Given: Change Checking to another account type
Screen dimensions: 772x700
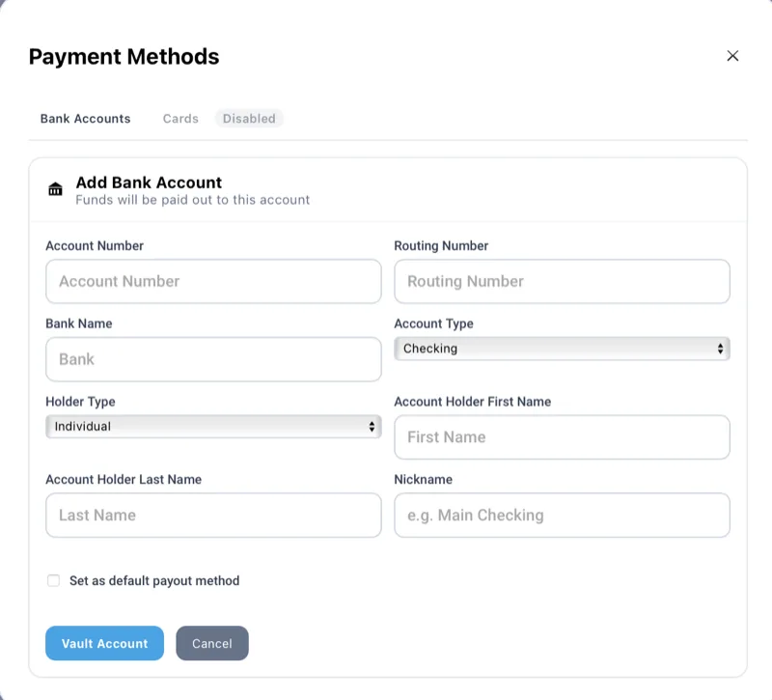Looking at the screenshot, I should pos(562,349).
